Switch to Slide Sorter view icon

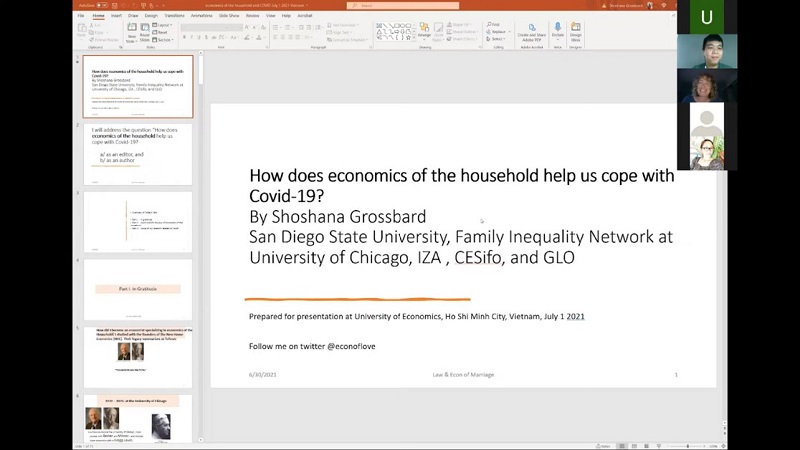click(634, 446)
